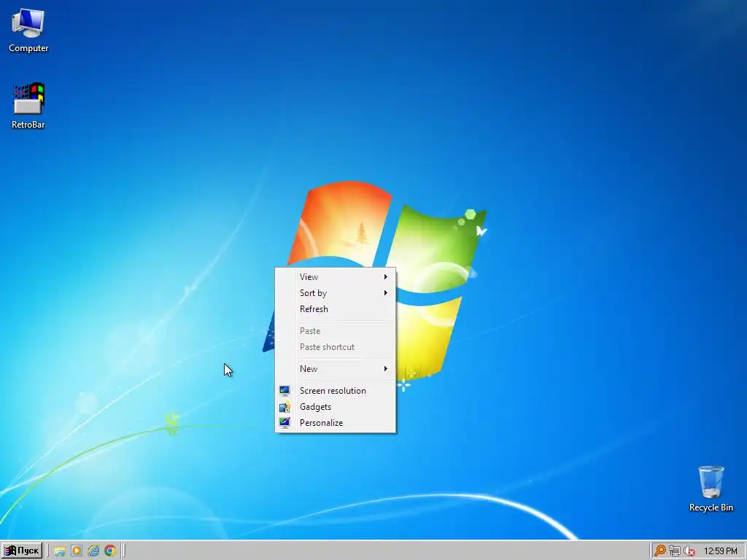Image resolution: width=747 pixels, height=560 pixels.
Task: Click the New submenu arrow
Action: (x=386, y=369)
